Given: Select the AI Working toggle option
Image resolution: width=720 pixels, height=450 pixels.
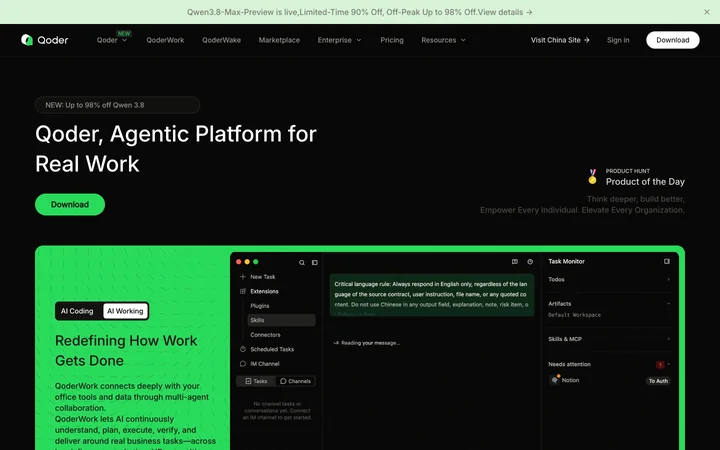Looking at the screenshot, I should (x=125, y=311).
